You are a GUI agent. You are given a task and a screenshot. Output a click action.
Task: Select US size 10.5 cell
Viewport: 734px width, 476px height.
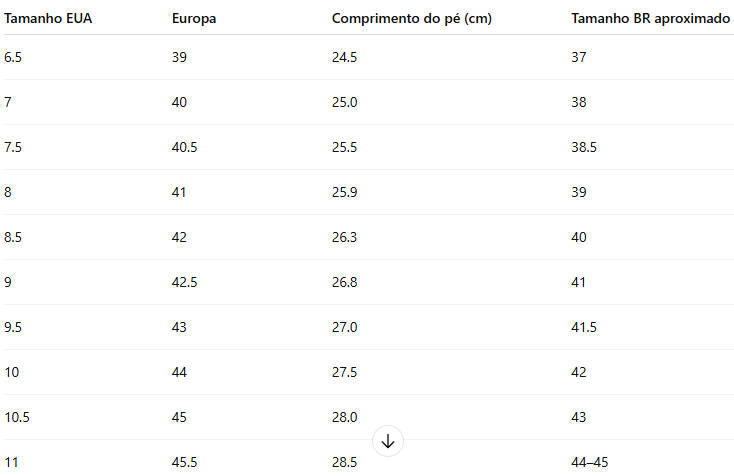tap(17, 417)
